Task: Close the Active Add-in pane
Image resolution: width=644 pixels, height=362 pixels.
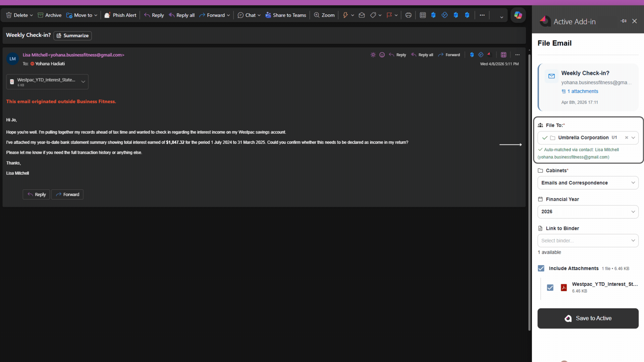Action: pos(634,21)
